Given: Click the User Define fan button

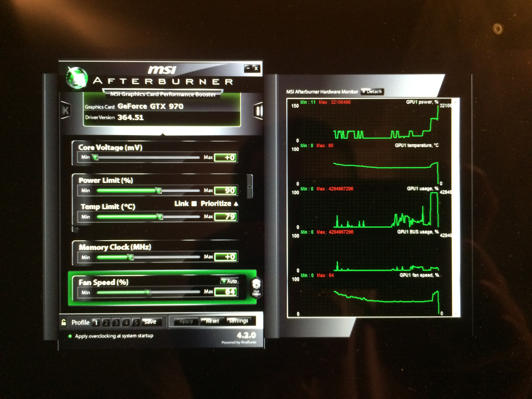Looking at the screenshot, I should tap(256, 288).
